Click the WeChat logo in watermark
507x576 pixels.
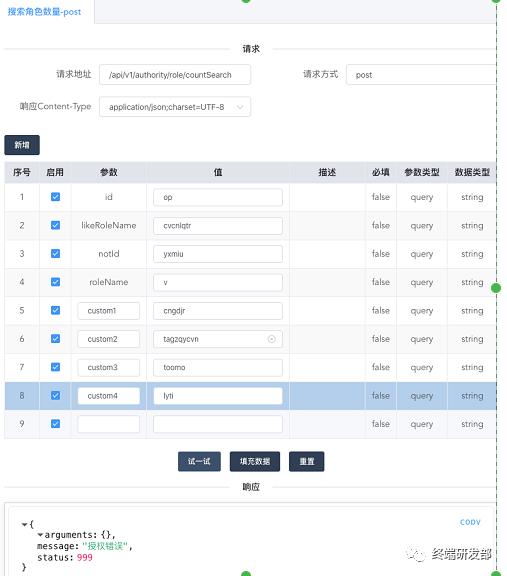coord(415,554)
